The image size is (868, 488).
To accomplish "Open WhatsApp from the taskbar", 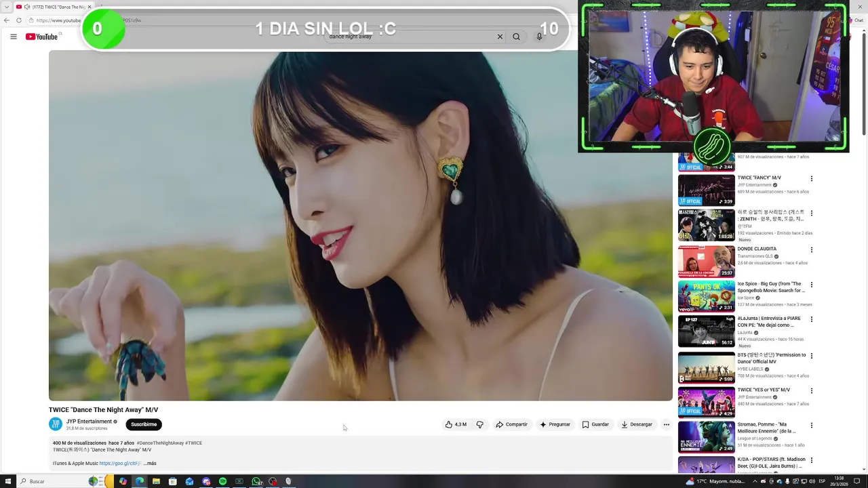I will tap(256, 481).
